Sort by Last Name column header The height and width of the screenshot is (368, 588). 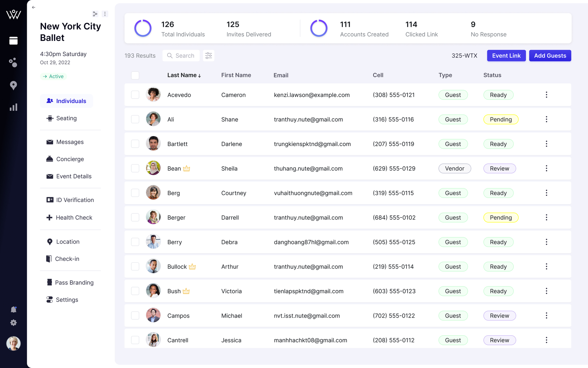pos(184,75)
